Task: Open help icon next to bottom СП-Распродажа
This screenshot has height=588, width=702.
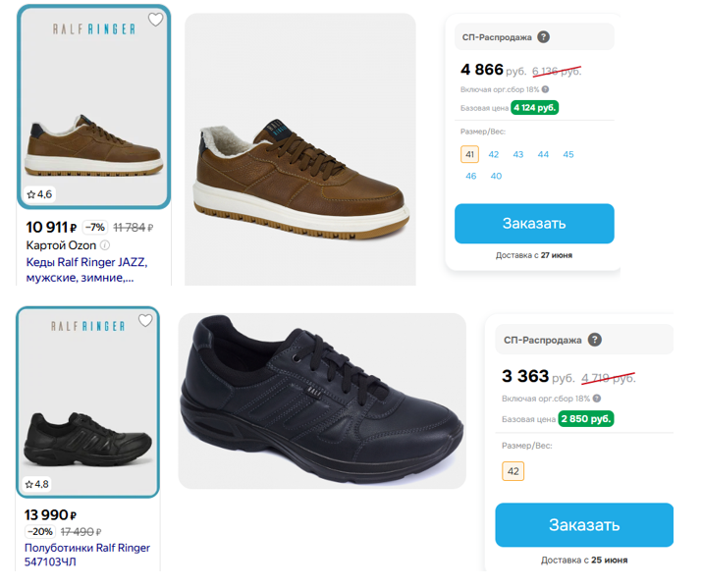Action: point(595,340)
